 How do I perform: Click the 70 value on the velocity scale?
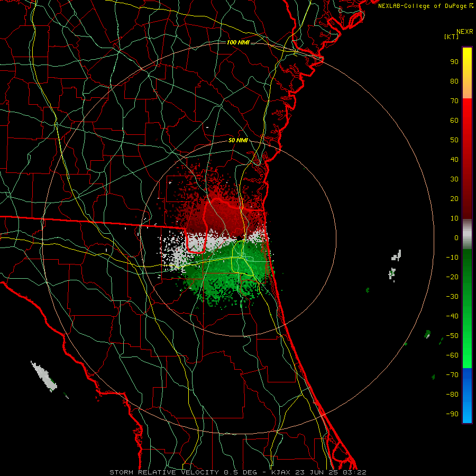click(454, 101)
